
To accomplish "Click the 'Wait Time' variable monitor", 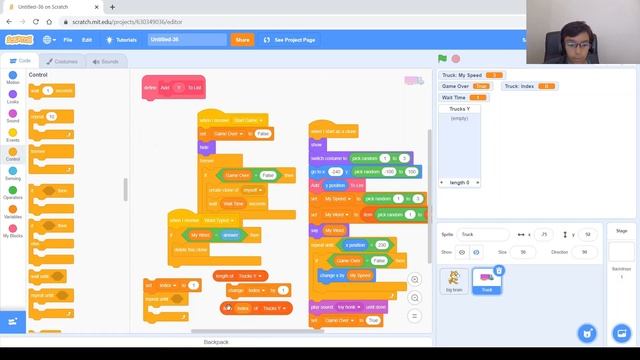I will [464, 98].
